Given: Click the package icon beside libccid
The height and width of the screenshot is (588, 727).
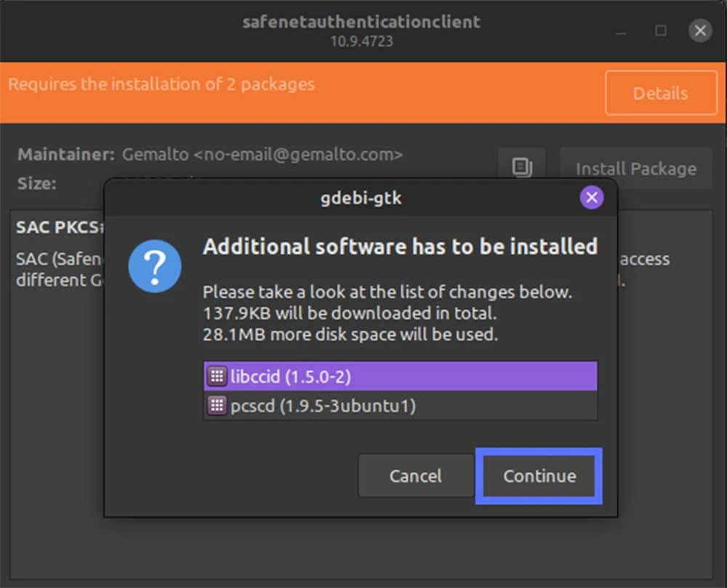Looking at the screenshot, I should [x=215, y=376].
